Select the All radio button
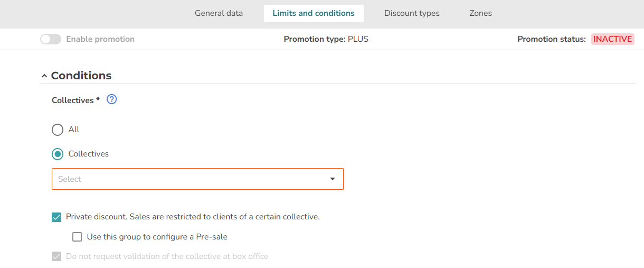The width and height of the screenshot is (644, 268). (58, 130)
